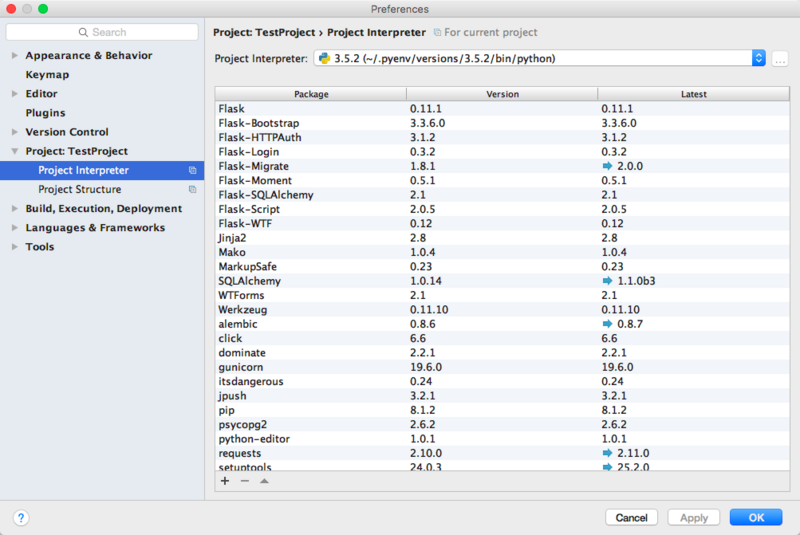Sort by the Version column header
The height and width of the screenshot is (535, 800).
click(502, 94)
